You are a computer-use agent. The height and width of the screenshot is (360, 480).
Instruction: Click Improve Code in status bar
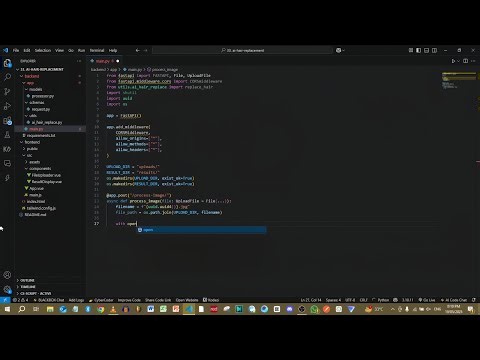click(x=129, y=300)
